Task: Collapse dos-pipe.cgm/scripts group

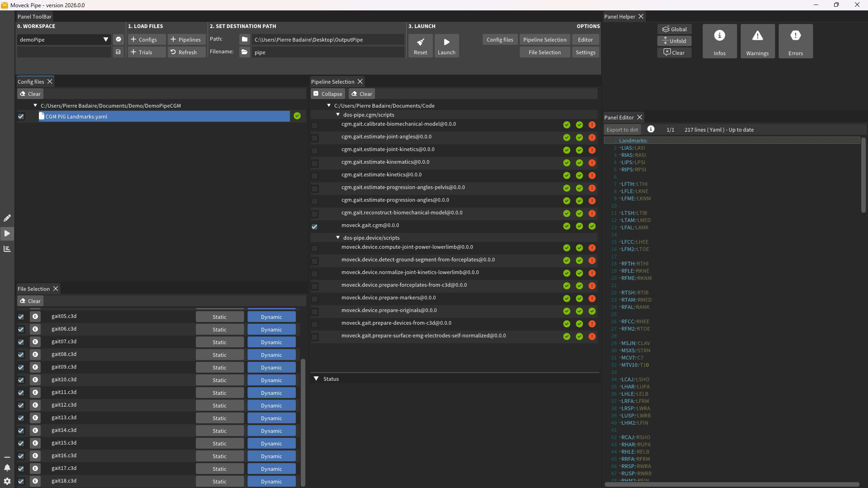Action: coord(338,114)
